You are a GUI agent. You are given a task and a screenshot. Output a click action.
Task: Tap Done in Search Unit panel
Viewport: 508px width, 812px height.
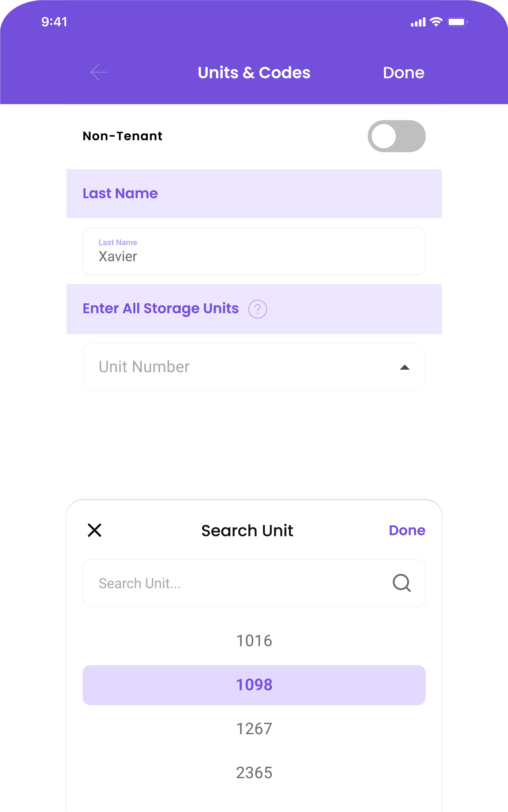click(x=407, y=530)
